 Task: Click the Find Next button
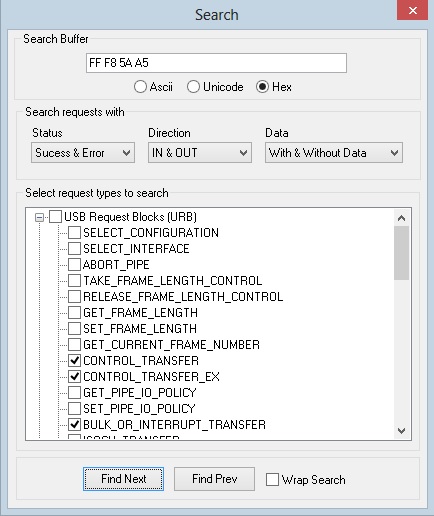123,479
